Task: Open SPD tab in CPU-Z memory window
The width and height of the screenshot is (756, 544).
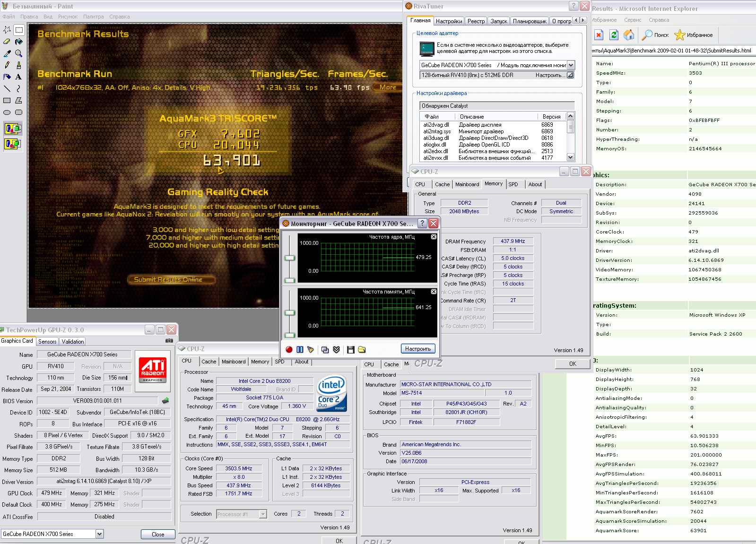Action: coord(513,184)
